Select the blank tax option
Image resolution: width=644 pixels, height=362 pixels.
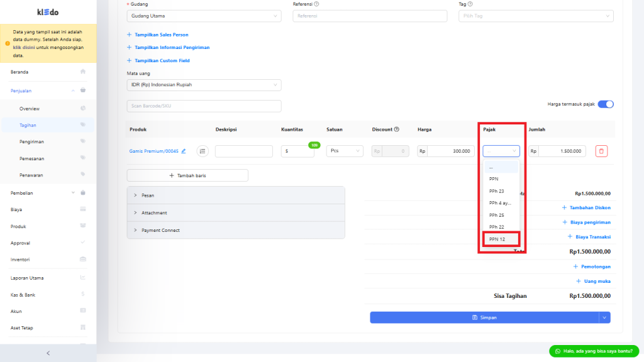(x=501, y=167)
